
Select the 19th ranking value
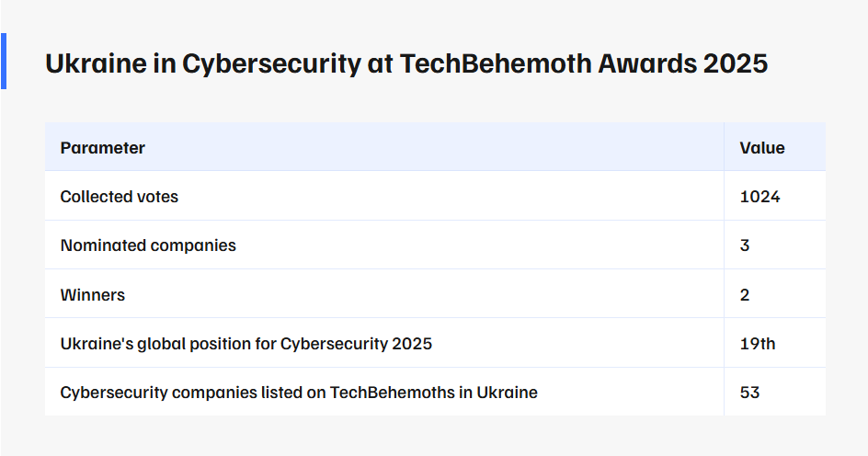pos(758,344)
